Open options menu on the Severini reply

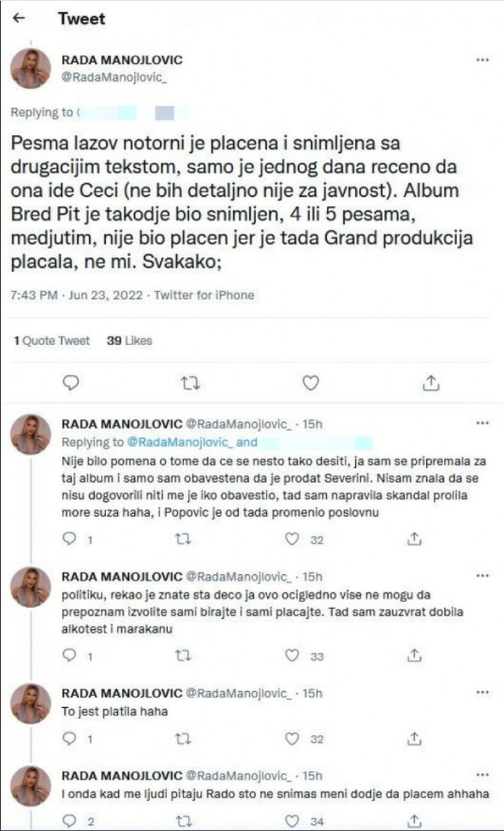[482, 422]
